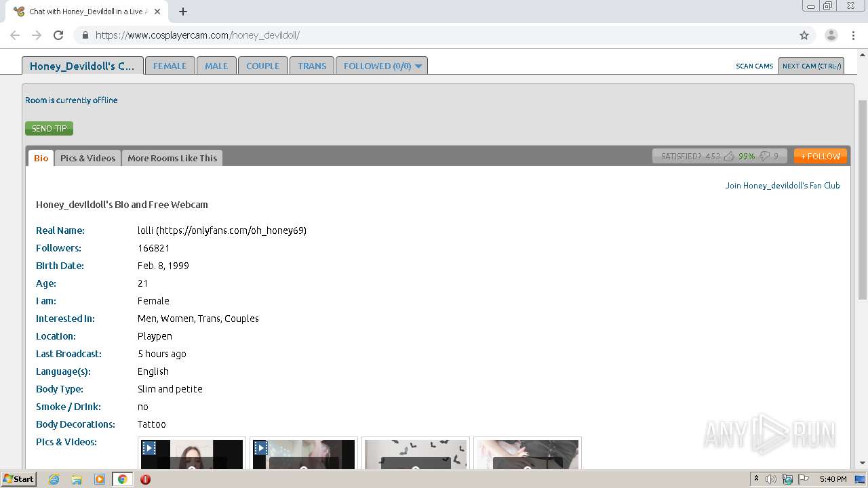
Task: Click the location value 'Playpen'
Action: (155, 336)
